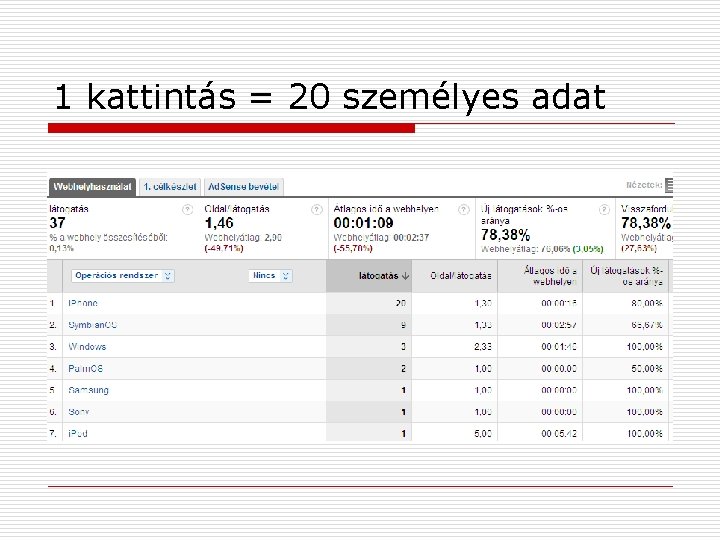Open the iPod row link
This screenshot has width=720, height=540.
(78, 433)
